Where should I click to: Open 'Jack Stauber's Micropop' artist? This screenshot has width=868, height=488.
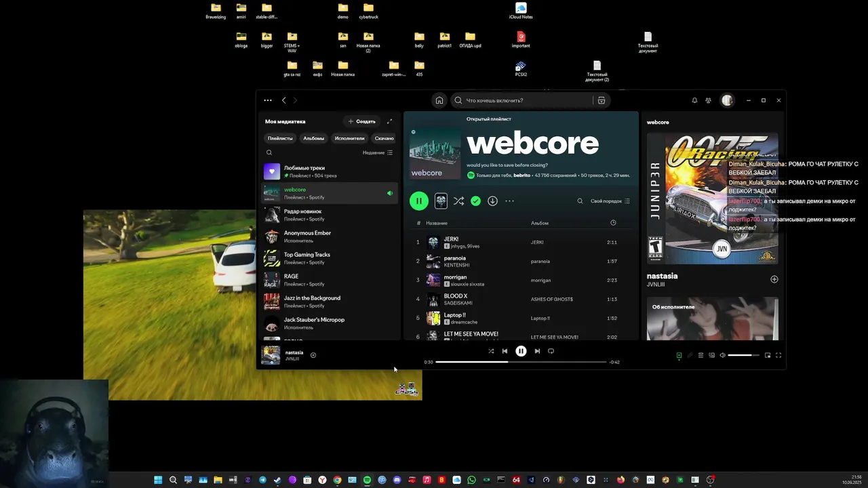click(329, 323)
